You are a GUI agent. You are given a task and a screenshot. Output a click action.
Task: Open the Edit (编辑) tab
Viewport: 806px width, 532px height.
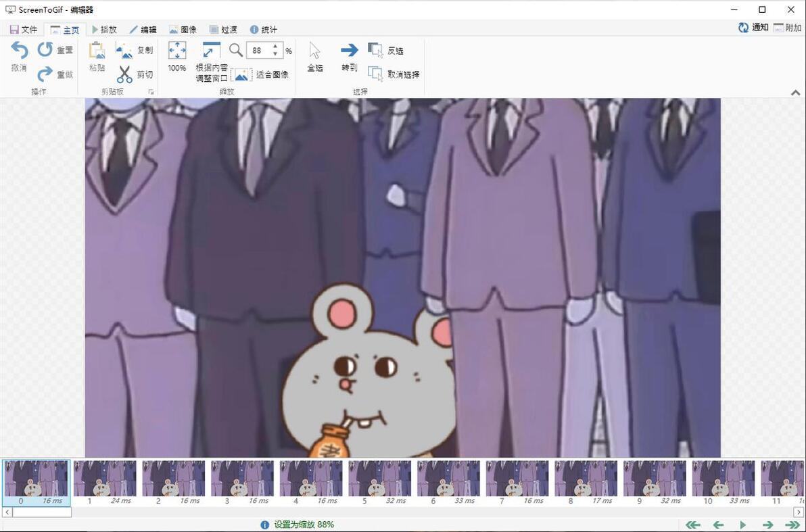click(x=143, y=30)
